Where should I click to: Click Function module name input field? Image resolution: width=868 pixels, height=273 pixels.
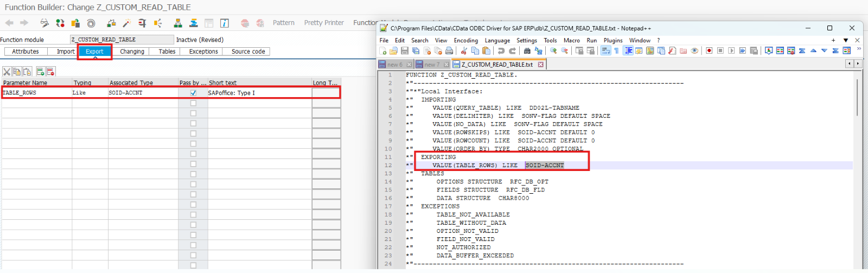click(x=122, y=40)
